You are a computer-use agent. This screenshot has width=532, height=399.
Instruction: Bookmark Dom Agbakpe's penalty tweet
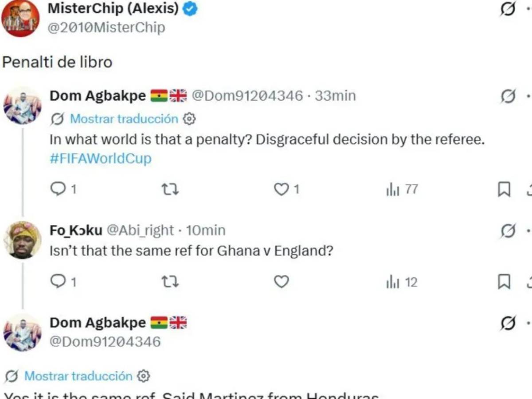click(x=504, y=190)
